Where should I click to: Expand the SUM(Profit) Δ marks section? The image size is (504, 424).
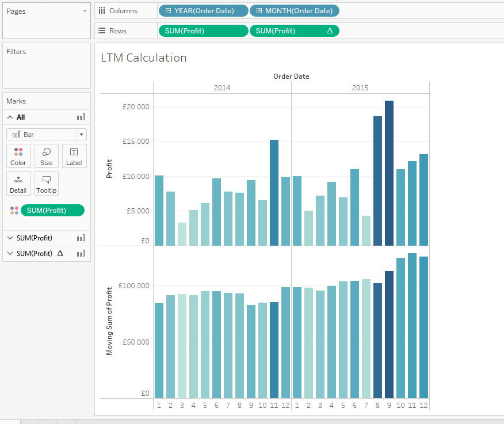point(10,253)
